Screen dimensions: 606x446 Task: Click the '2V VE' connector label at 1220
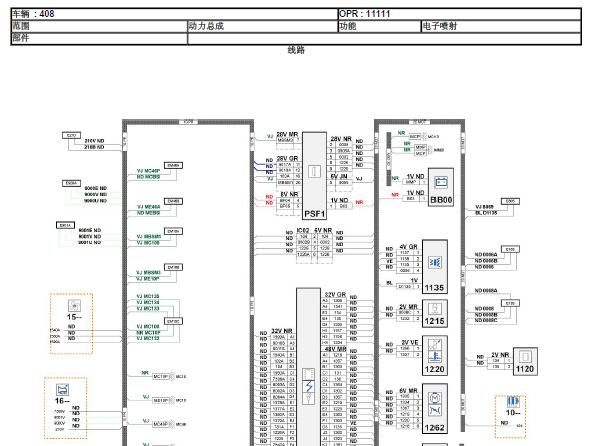[410, 342]
